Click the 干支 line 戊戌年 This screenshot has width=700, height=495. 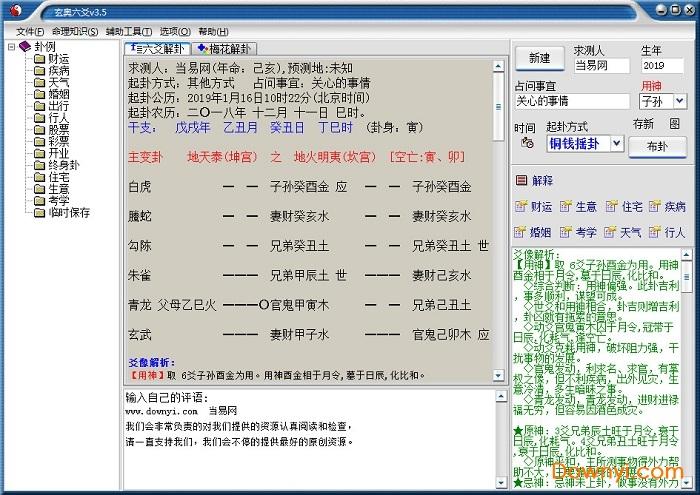(x=192, y=128)
